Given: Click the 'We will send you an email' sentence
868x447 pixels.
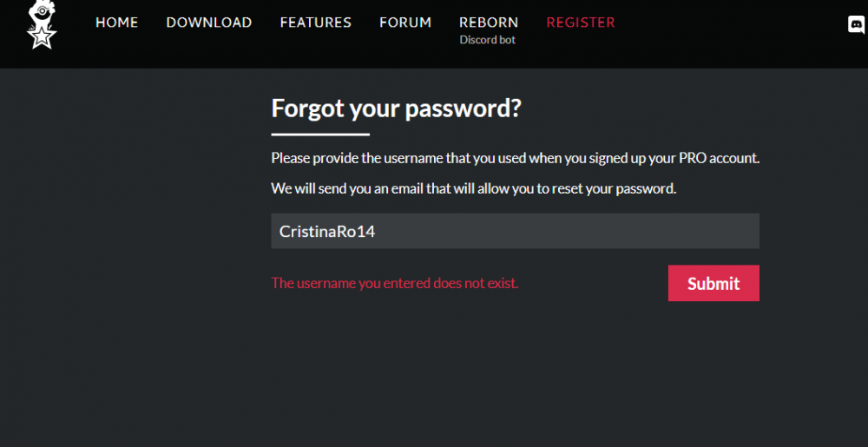Looking at the screenshot, I should point(474,188).
